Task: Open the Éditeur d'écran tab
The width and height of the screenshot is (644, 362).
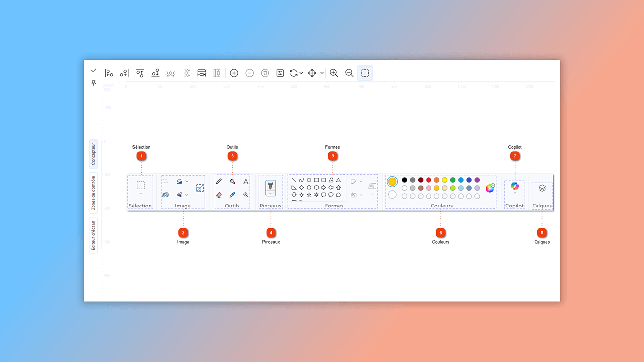Action: pyautogui.click(x=93, y=234)
